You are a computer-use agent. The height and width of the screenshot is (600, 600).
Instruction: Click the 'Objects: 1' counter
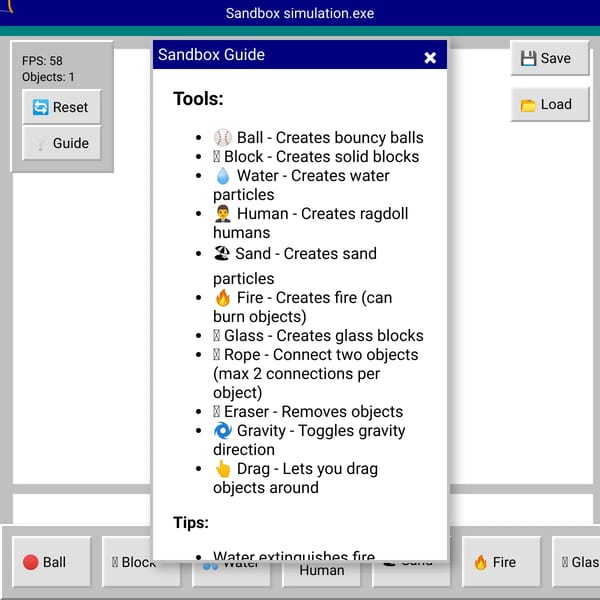click(48, 77)
